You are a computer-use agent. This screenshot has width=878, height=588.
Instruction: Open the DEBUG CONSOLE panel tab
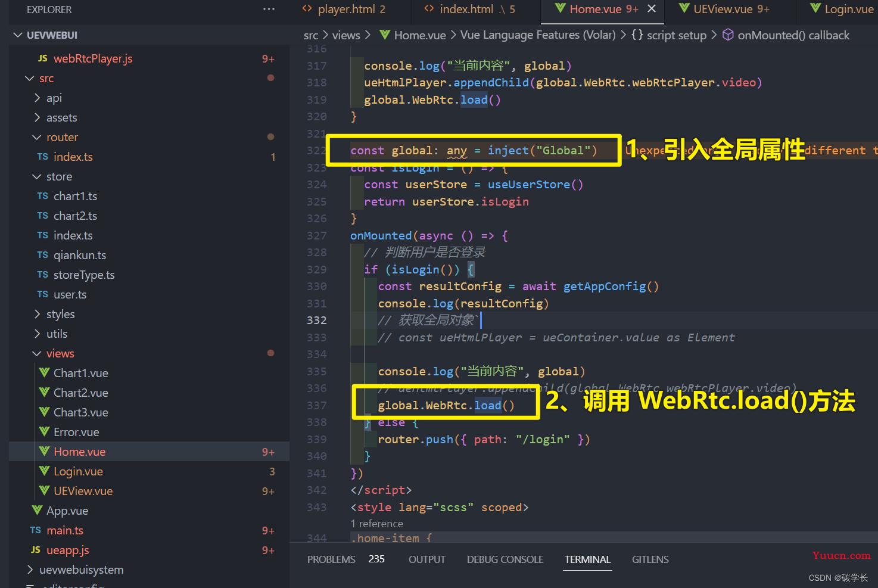(x=505, y=559)
